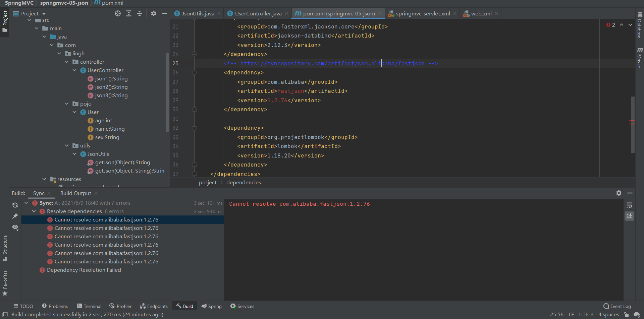
Task: Collapse the java folder node
Action: pyautogui.click(x=44, y=37)
